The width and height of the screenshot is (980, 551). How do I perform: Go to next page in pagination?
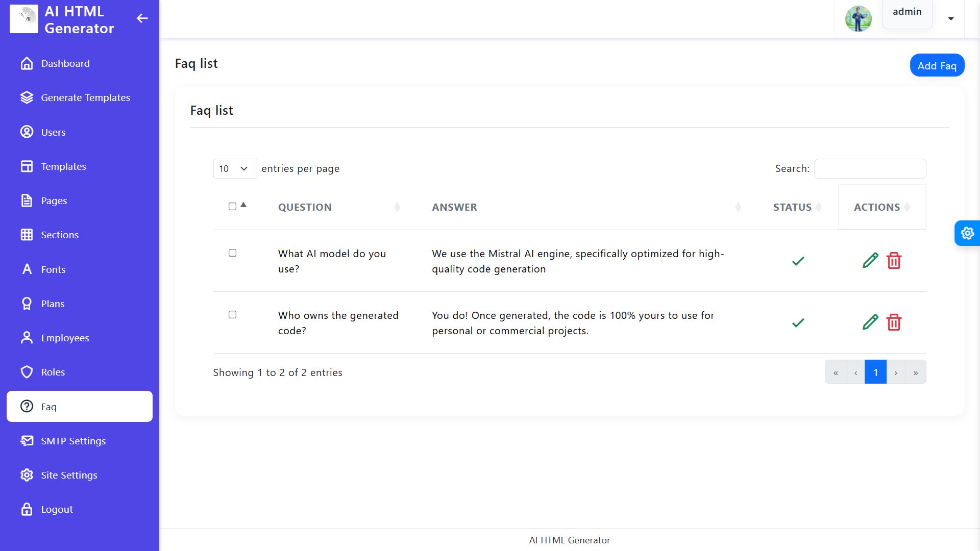click(x=895, y=372)
